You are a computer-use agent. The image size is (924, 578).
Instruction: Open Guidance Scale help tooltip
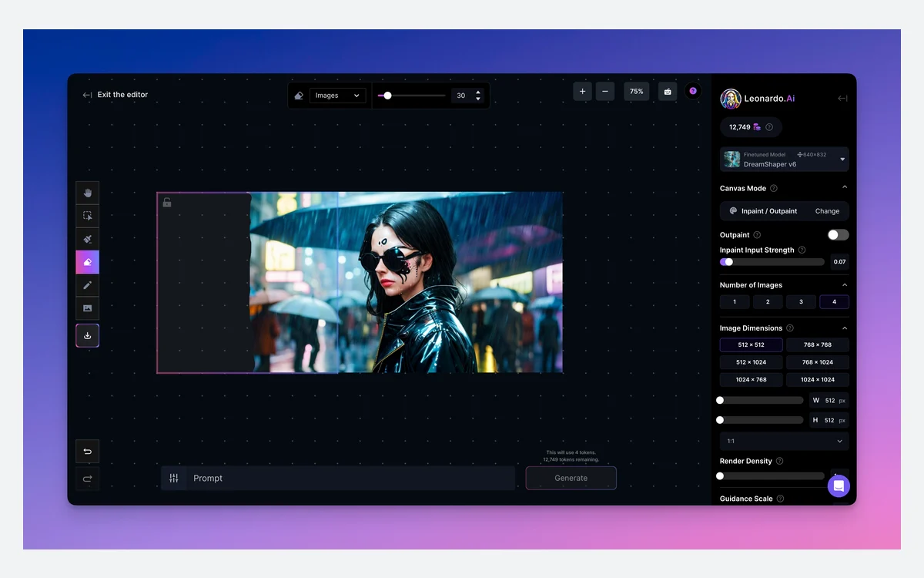click(780, 499)
